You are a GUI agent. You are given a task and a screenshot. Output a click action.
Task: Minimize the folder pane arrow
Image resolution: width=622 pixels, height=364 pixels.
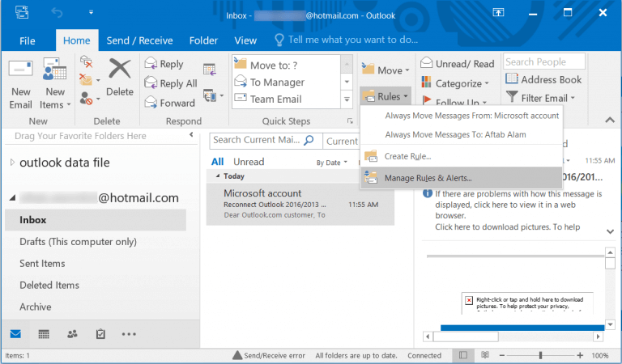coord(191,134)
